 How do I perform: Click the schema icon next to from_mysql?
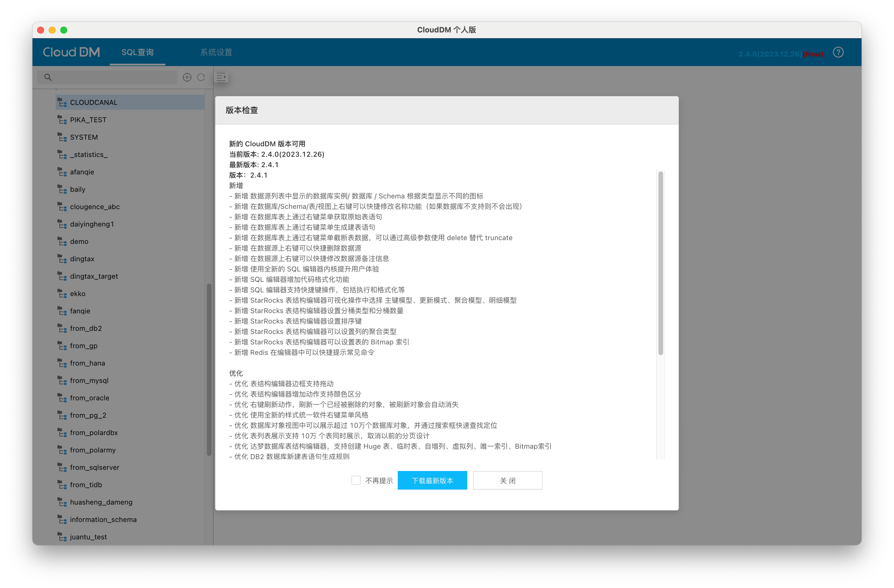[62, 380]
